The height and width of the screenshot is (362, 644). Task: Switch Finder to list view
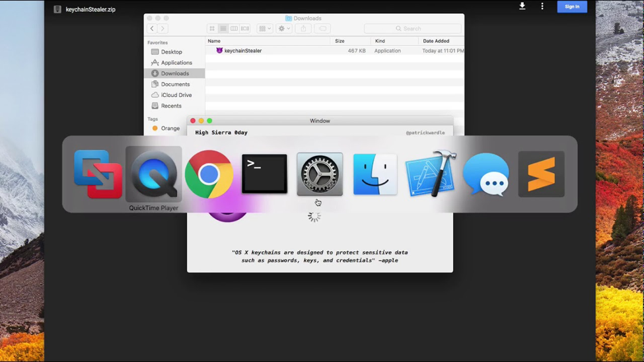coord(223,28)
